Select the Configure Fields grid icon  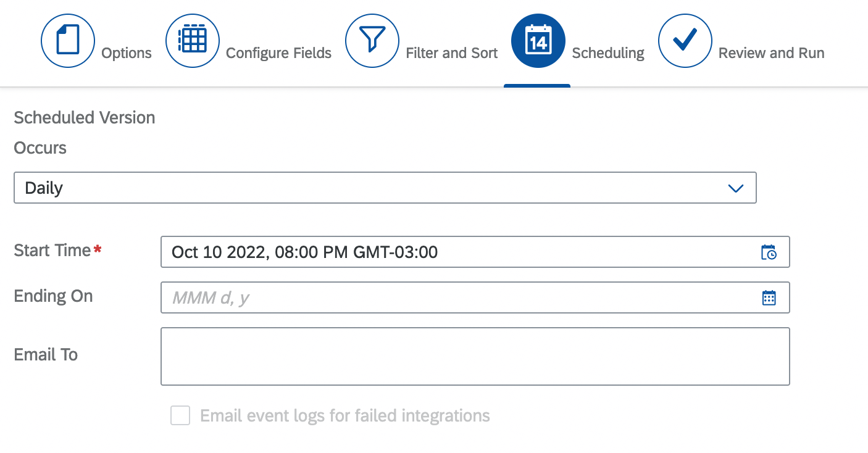point(193,40)
